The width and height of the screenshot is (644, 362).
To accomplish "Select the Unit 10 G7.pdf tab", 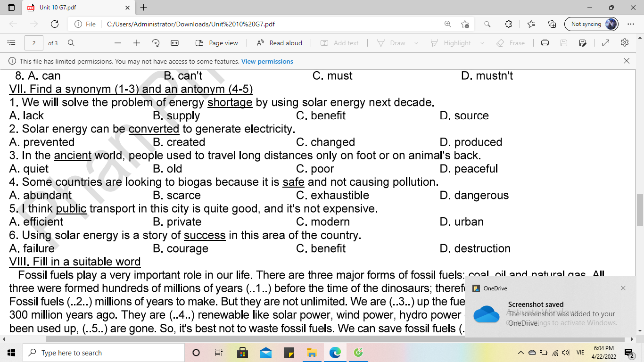I will pos(78,8).
